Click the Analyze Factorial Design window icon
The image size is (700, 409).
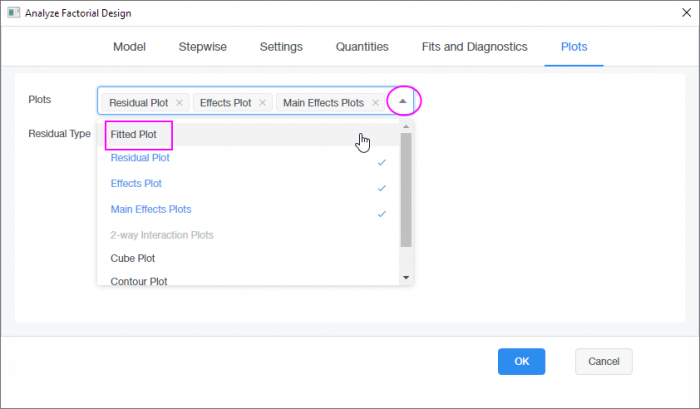[x=13, y=13]
